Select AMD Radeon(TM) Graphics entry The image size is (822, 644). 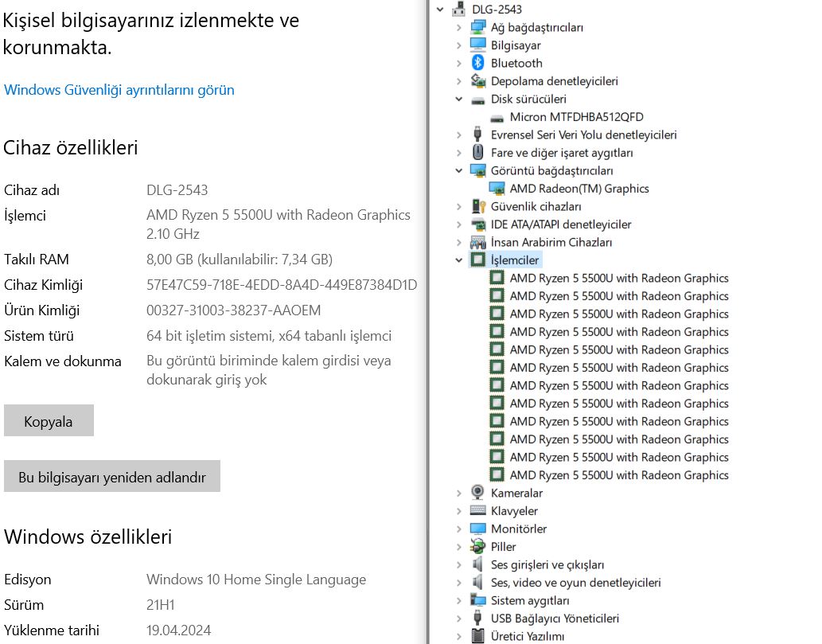click(579, 189)
